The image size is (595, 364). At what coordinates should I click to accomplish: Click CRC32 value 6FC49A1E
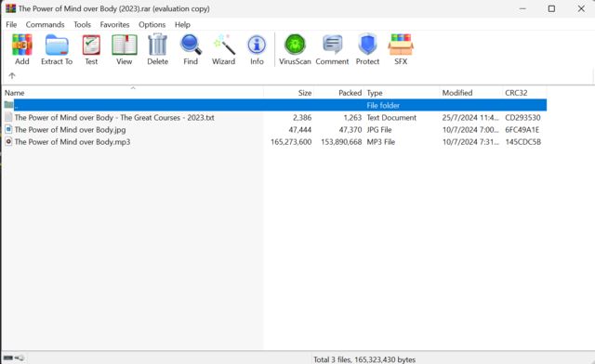(x=522, y=130)
